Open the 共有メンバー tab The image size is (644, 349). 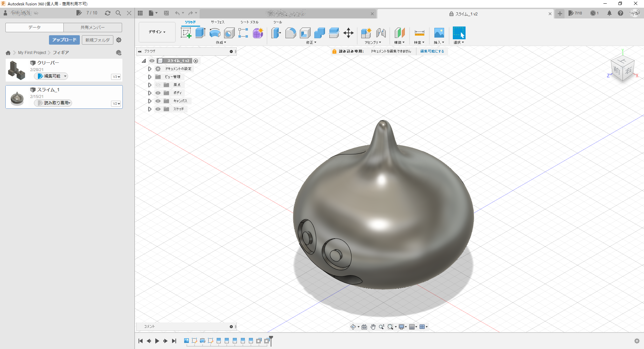click(93, 28)
